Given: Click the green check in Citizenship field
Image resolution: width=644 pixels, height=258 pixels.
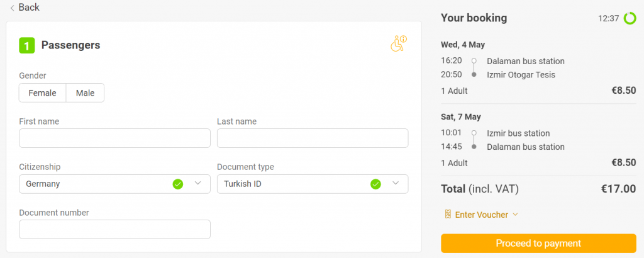Looking at the screenshot, I should coord(178,184).
